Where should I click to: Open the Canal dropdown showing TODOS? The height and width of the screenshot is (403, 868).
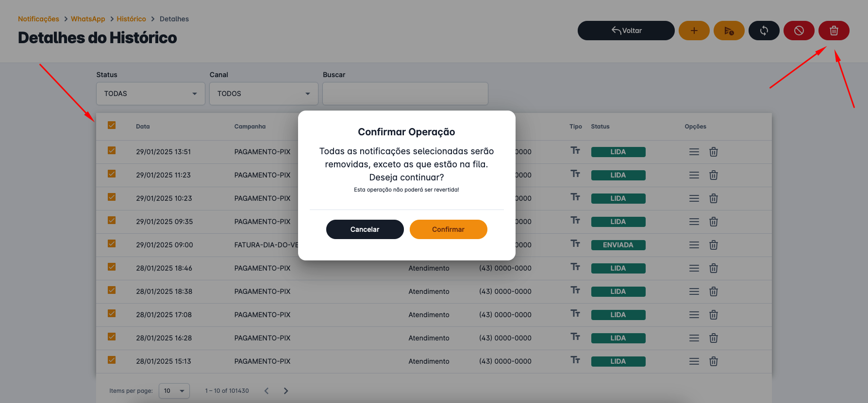[264, 94]
